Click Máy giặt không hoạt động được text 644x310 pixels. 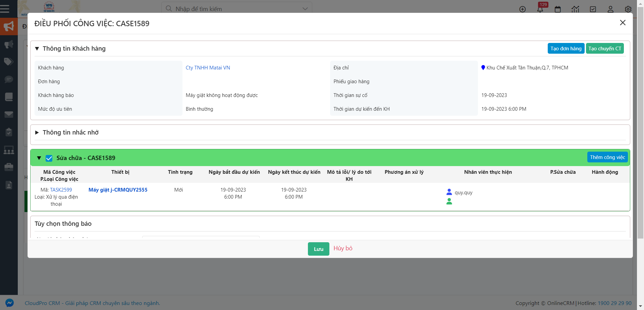222,95
